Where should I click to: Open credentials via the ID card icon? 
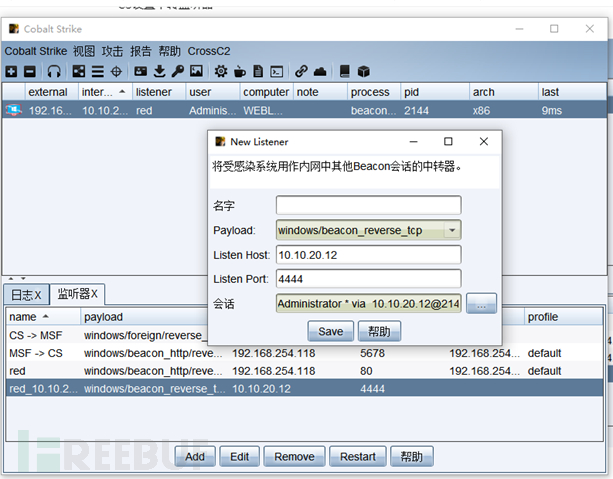(x=140, y=71)
